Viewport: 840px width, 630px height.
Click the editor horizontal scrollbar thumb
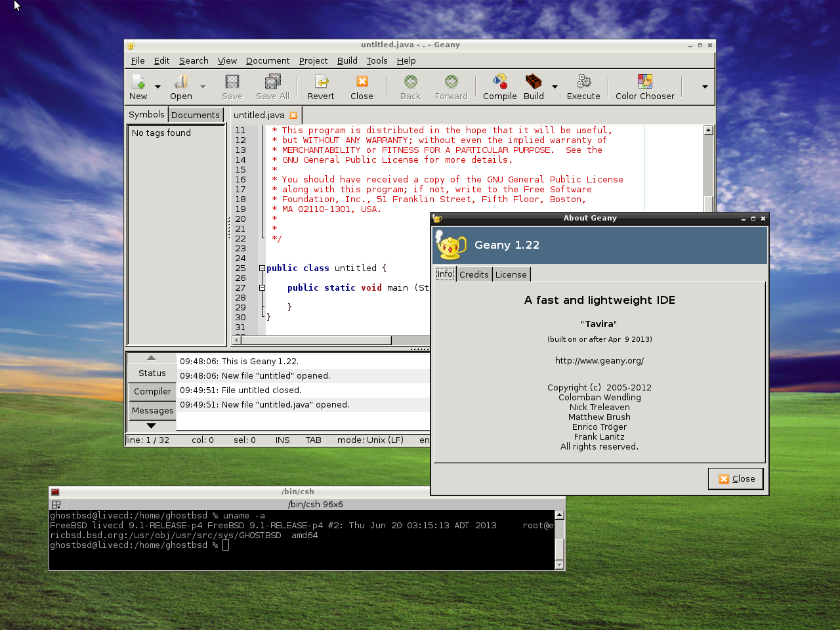tap(316, 340)
